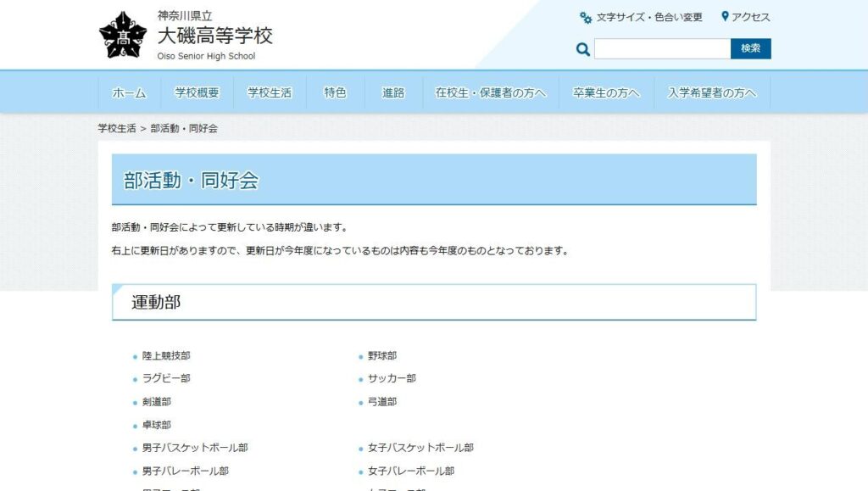Click the Oiso Senior High School subtitle
868x491 pixels.
pos(206,56)
